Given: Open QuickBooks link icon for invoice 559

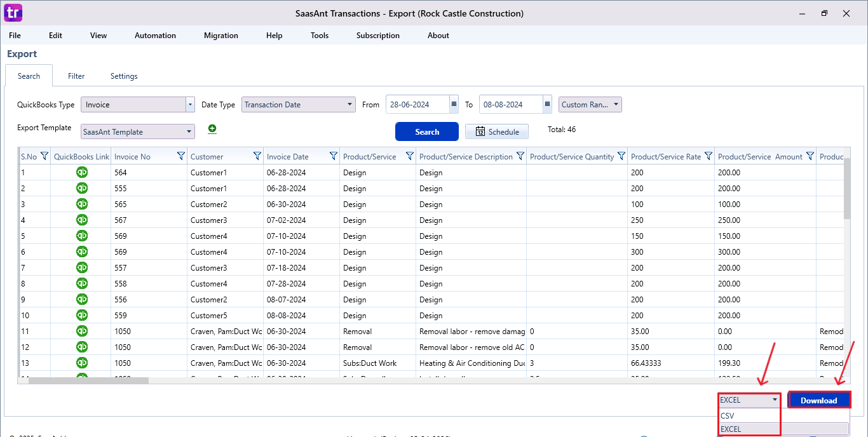Looking at the screenshot, I should coord(82,315).
